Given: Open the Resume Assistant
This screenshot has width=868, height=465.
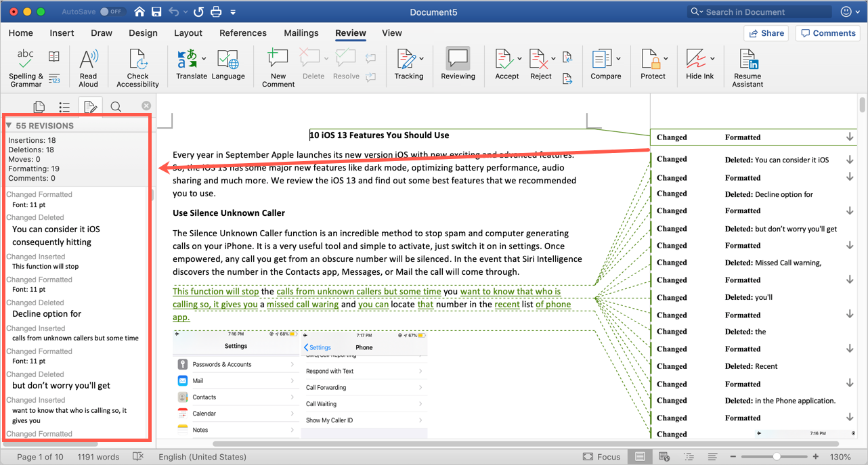Looking at the screenshot, I should (x=747, y=60).
